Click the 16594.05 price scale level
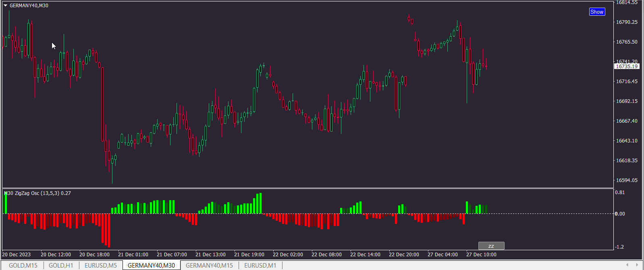 click(627, 180)
